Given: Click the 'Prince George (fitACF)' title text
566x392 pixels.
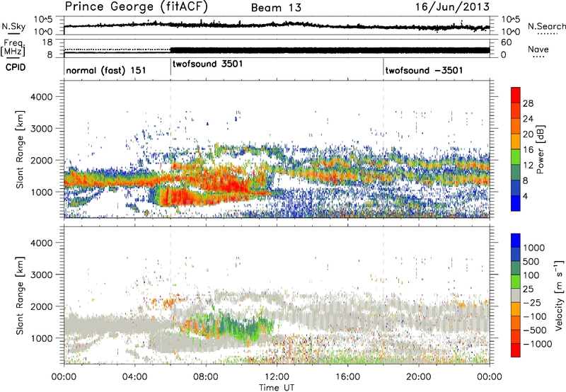Looking at the screenshot, I should coord(136,7).
